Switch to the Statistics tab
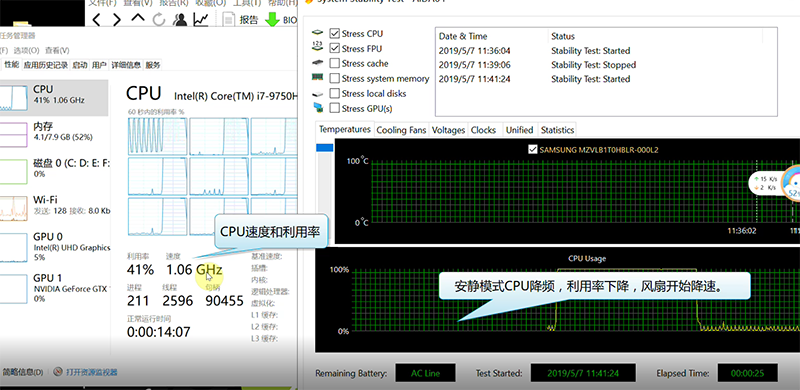800x390 pixels. coord(557,130)
